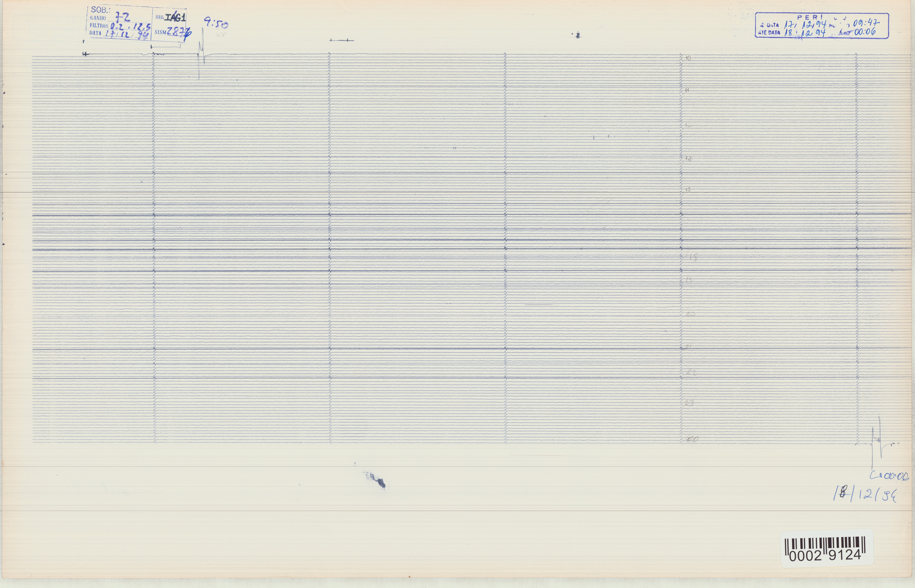
Task: Click the handwritten filter value "0,2"
Action: (x=117, y=26)
